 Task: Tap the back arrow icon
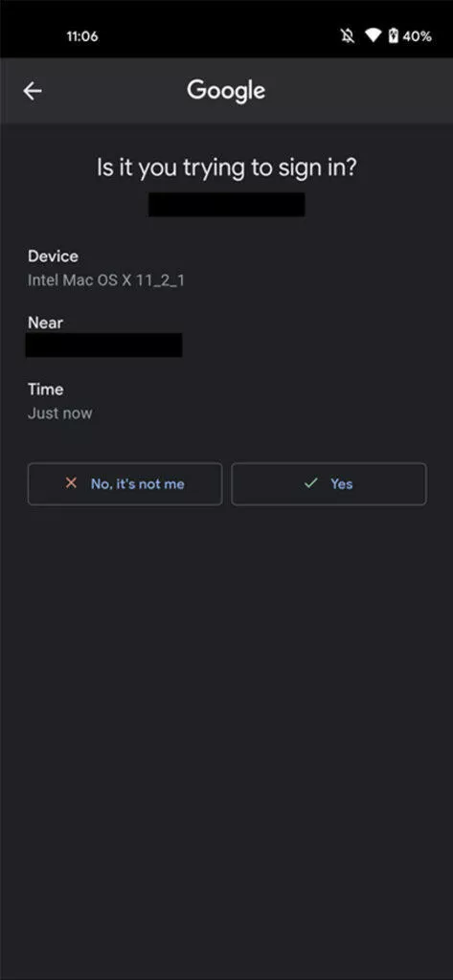[x=33, y=91]
